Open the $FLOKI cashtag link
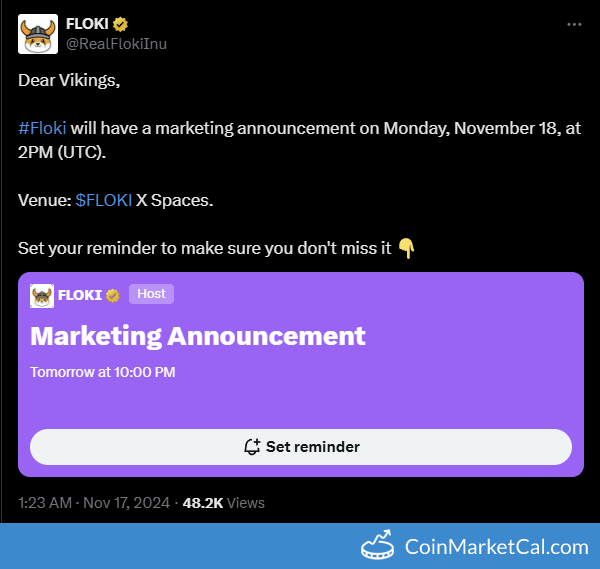Screen dimensions: 600x569 [x=104, y=200]
